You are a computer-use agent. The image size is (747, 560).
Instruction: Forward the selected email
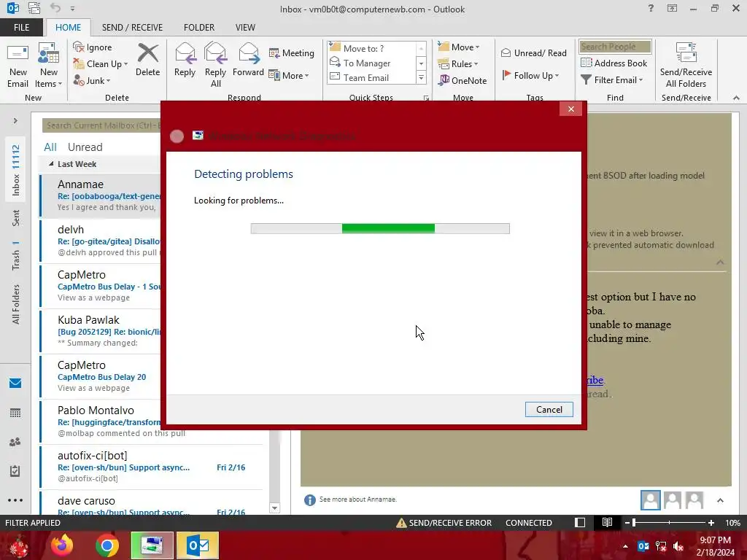coord(248,60)
